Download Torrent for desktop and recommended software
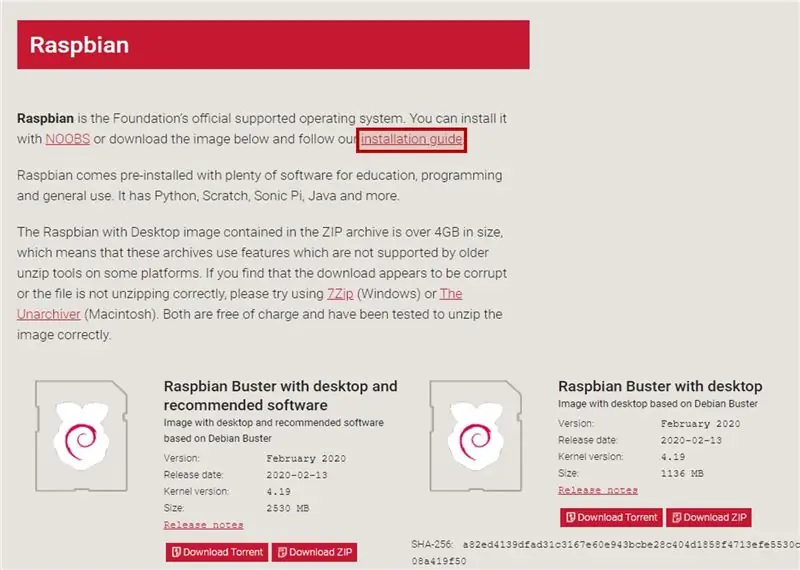This screenshot has height=570, width=800. pos(217,552)
